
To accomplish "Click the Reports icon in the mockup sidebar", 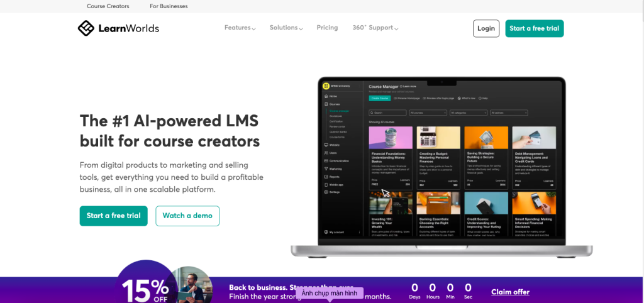I will (326, 177).
